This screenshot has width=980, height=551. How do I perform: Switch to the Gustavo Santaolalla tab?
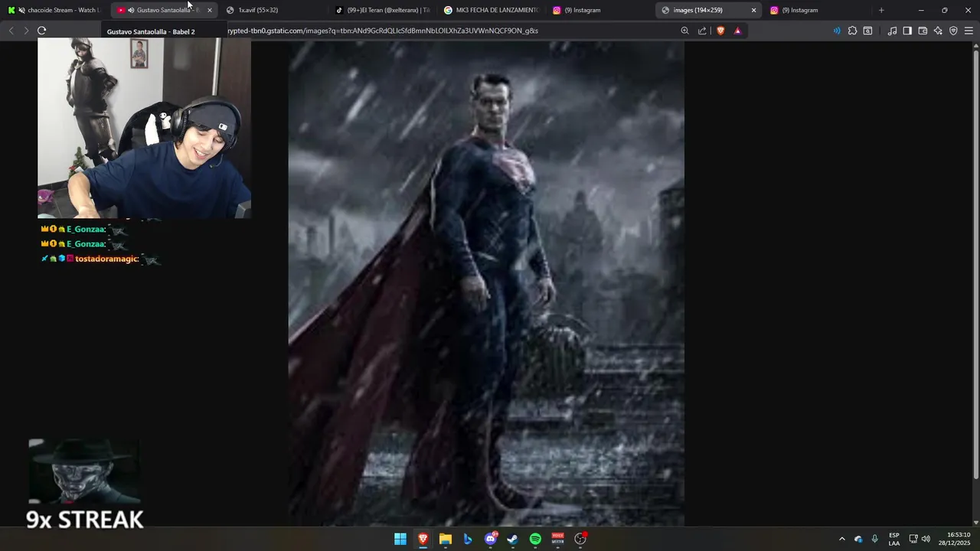point(162,10)
